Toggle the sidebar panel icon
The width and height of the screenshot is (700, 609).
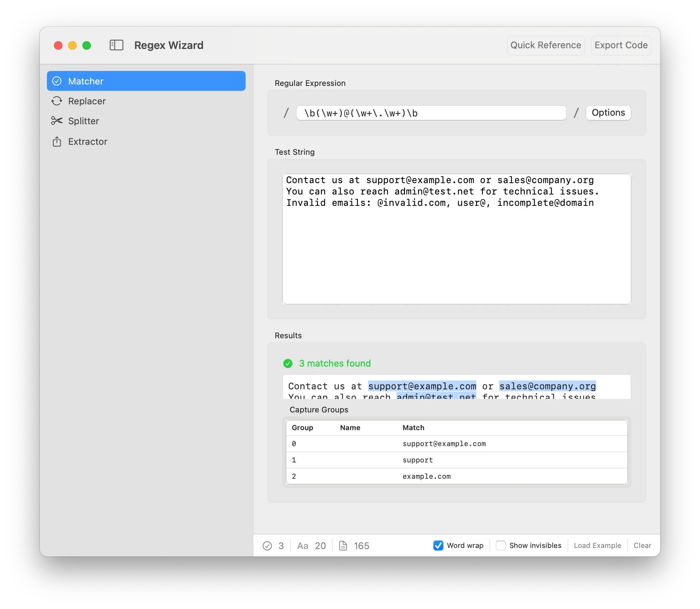pyautogui.click(x=116, y=45)
